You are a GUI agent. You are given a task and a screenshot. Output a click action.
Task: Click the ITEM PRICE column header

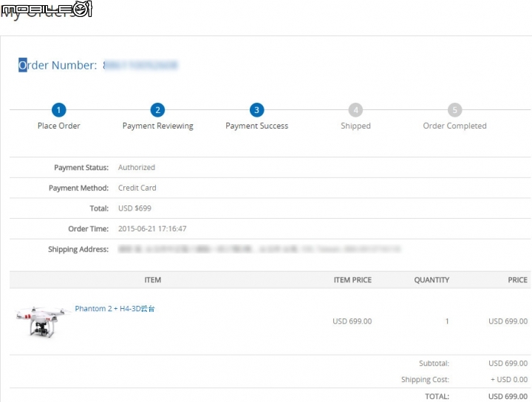pos(352,280)
